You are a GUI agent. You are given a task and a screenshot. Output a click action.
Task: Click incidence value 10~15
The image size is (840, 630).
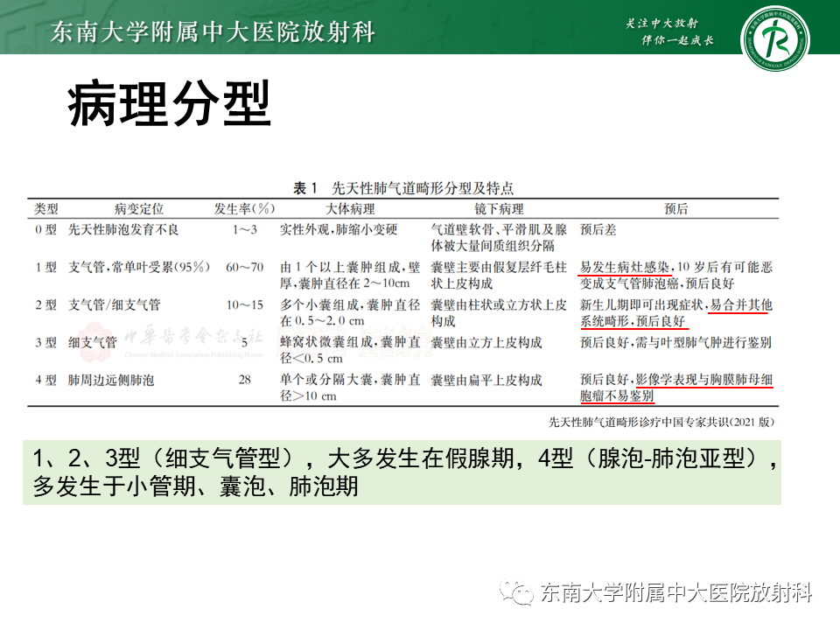(x=245, y=305)
